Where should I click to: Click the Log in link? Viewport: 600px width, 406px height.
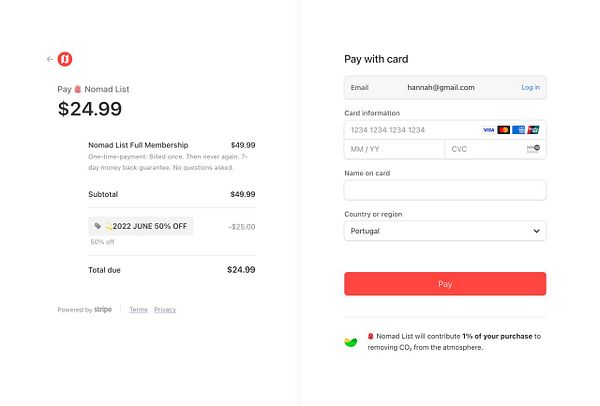[530, 88]
